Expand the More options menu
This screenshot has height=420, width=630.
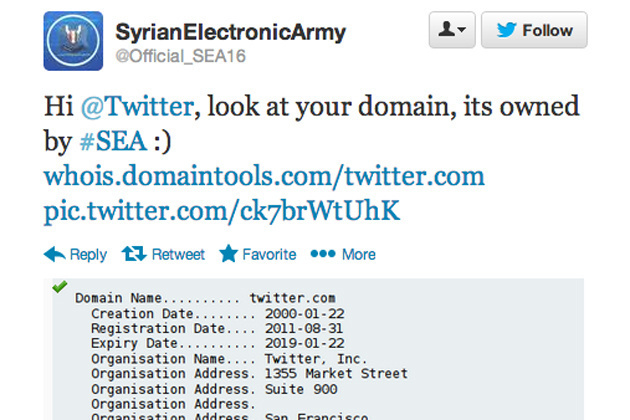(x=358, y=254)
